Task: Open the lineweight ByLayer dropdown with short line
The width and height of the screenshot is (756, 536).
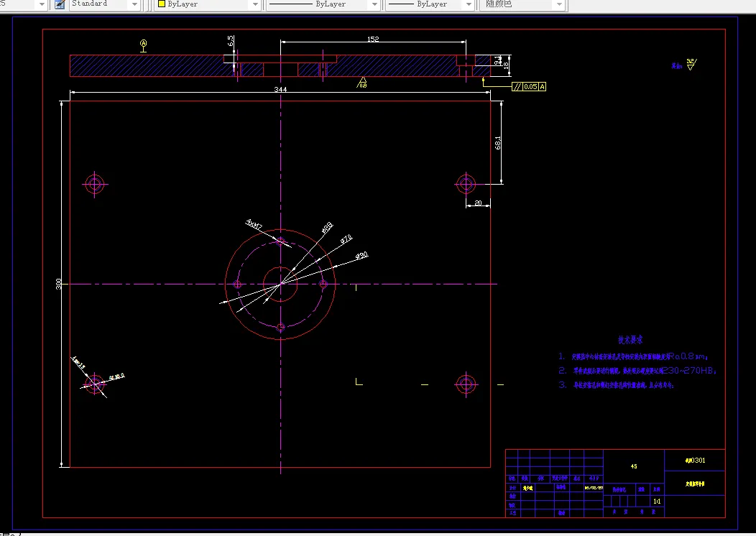Action: (x=468, y=4)
